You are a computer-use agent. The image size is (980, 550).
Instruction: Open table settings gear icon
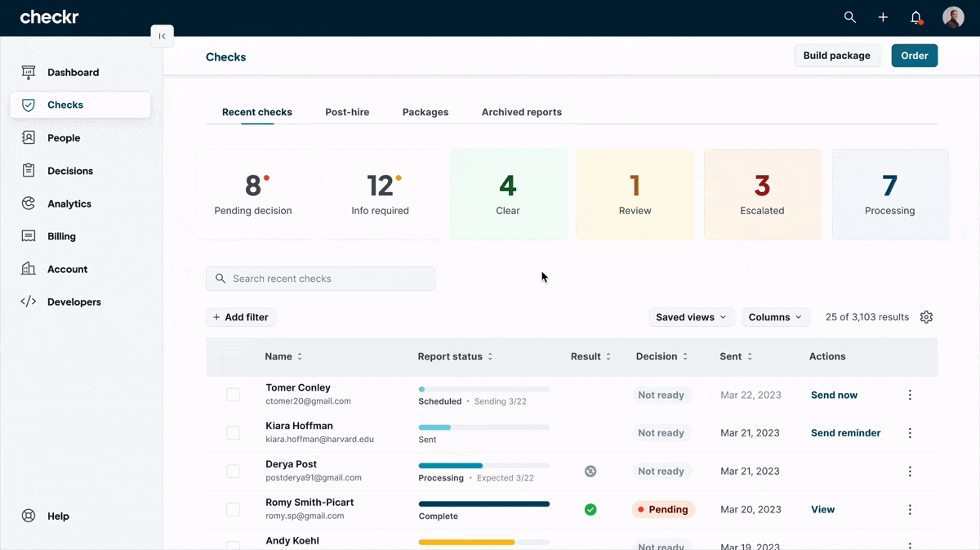(x=926, y=317)
